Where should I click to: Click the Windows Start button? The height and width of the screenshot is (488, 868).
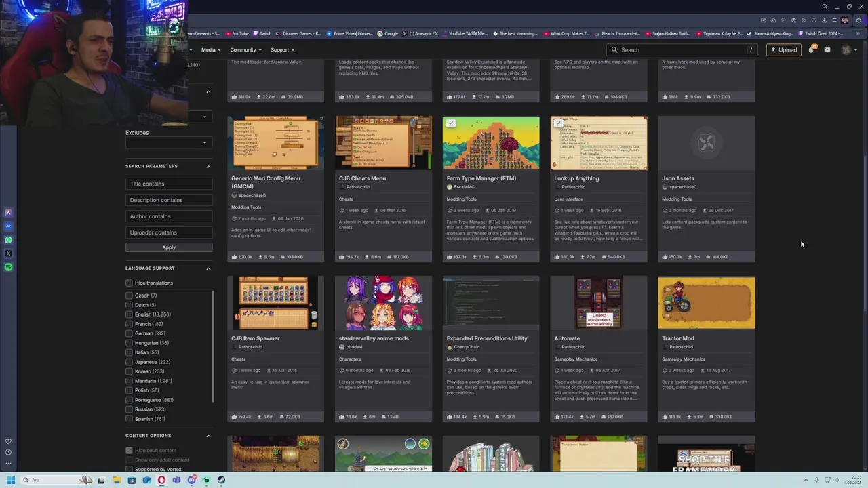[11, 480]
